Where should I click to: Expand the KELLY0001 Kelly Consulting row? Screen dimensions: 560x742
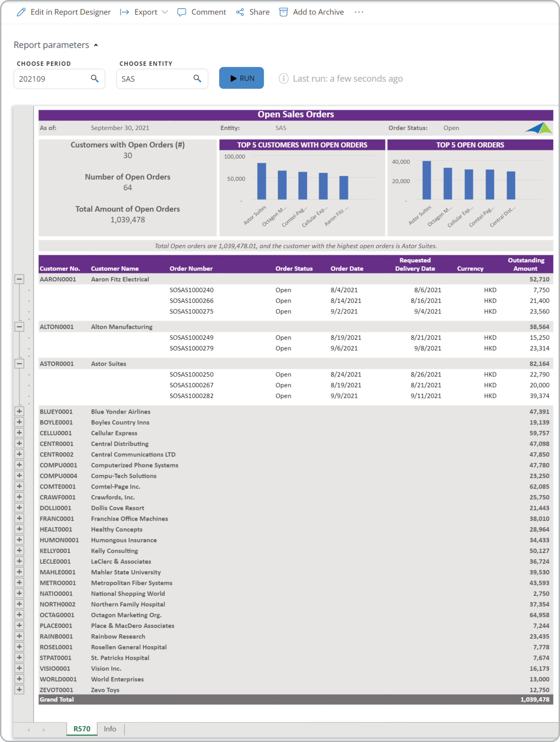(x=19, y=550)
